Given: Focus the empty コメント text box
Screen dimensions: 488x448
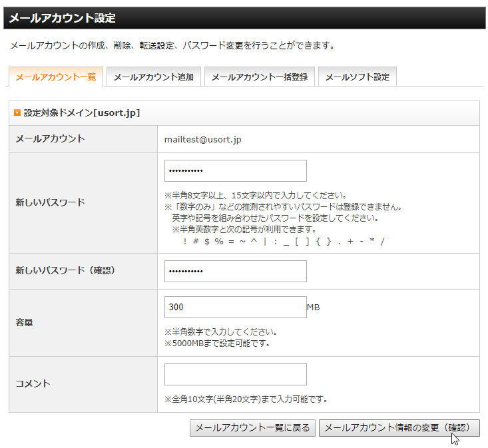Looking at the screenshot, I should [x=235, y=374].
